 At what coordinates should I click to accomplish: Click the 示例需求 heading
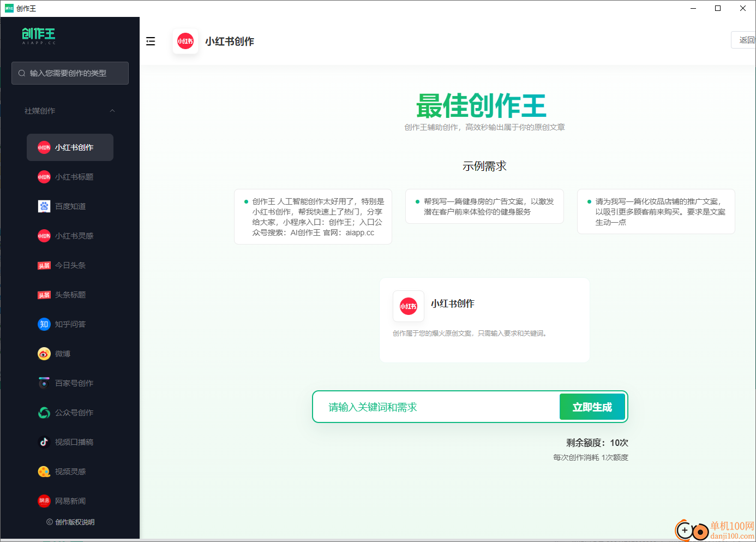point(484,166)
